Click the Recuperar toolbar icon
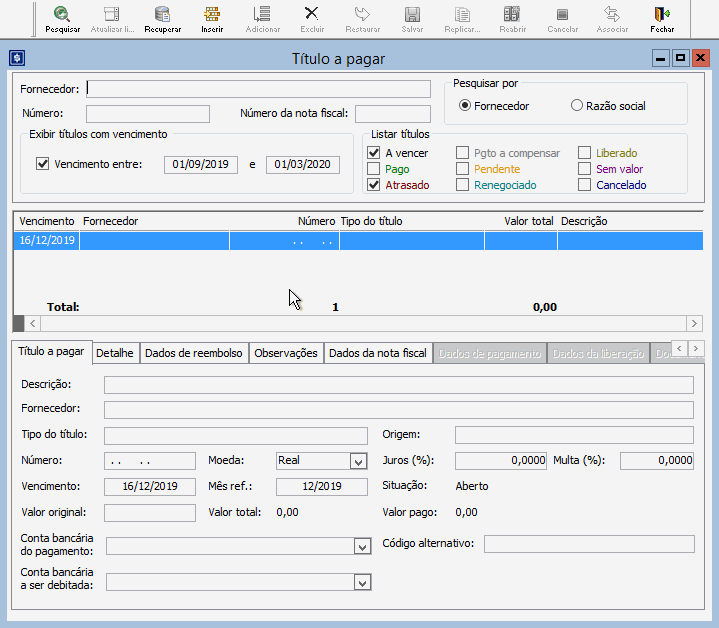This screenshot has height=628, width=719. tap(162, 17)
